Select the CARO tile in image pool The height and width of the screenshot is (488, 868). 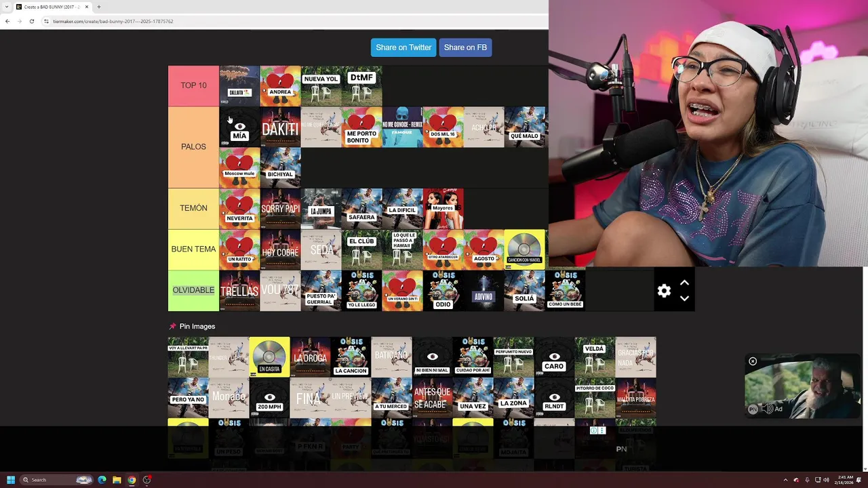(554, 357)
